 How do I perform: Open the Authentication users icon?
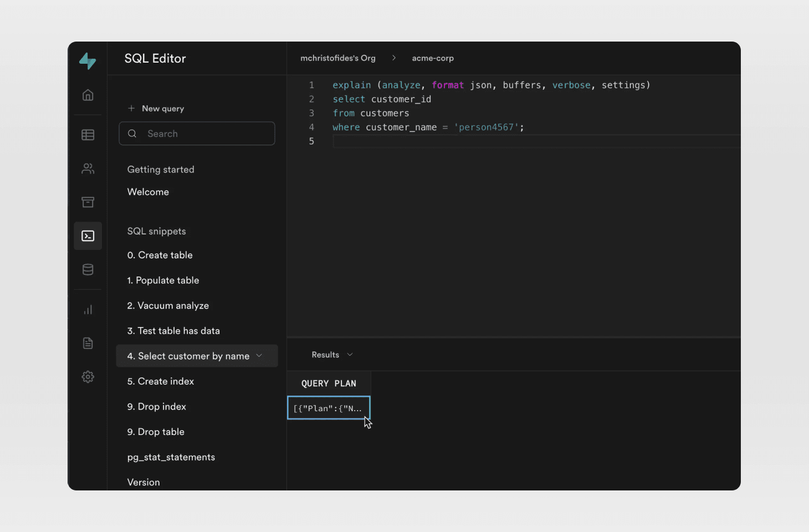(x=88, y=168)
